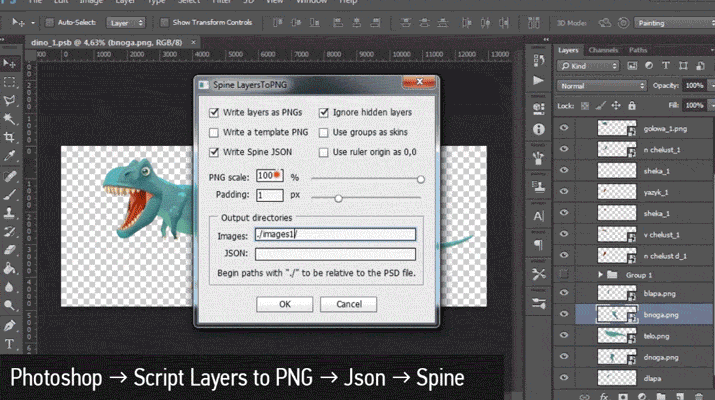Enable Use ruler origin as 0,0
The height and width of the screenshot is (400, 715).
pyautogui.click(x=323, y=152)
